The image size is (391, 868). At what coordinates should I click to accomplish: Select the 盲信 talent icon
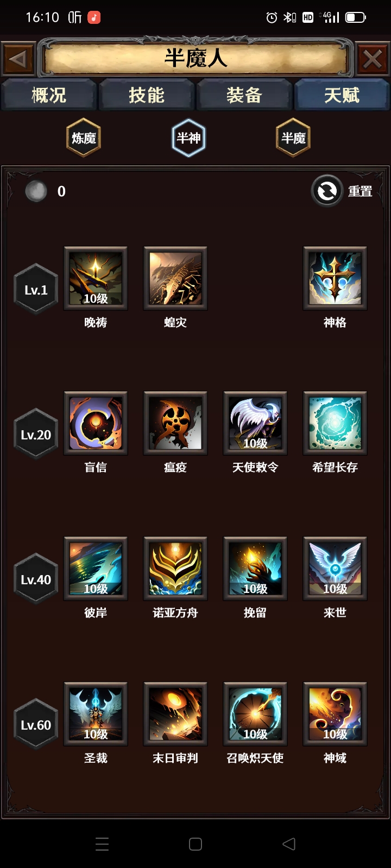click(96, 423)
